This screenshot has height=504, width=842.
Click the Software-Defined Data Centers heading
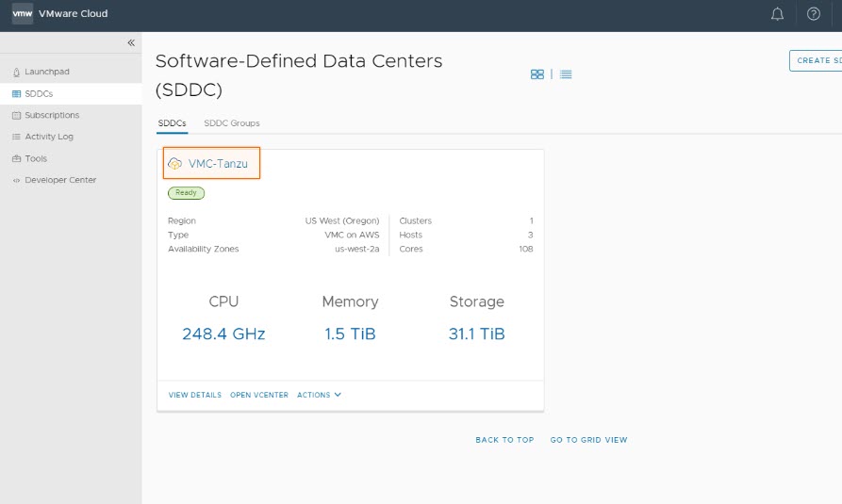(x=299, y=75)
